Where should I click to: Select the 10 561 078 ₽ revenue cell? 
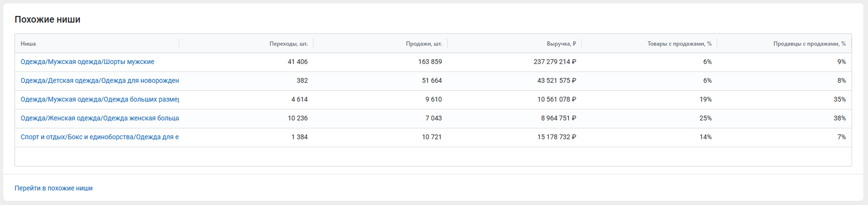click(x=557, y=99)
